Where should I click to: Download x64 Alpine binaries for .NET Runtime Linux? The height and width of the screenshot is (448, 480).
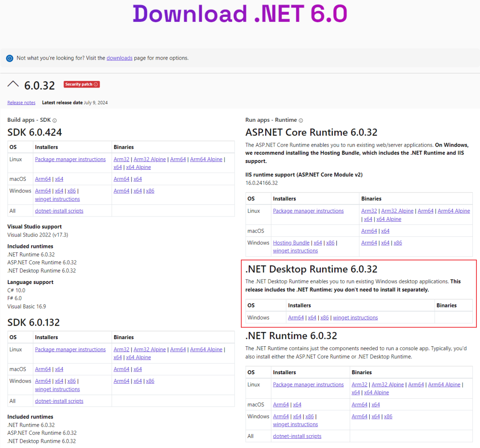pos(376,392)
